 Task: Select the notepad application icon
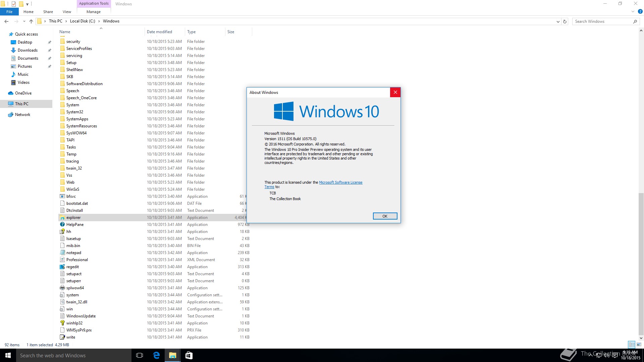pyautogui.click(x=62, y=253)
